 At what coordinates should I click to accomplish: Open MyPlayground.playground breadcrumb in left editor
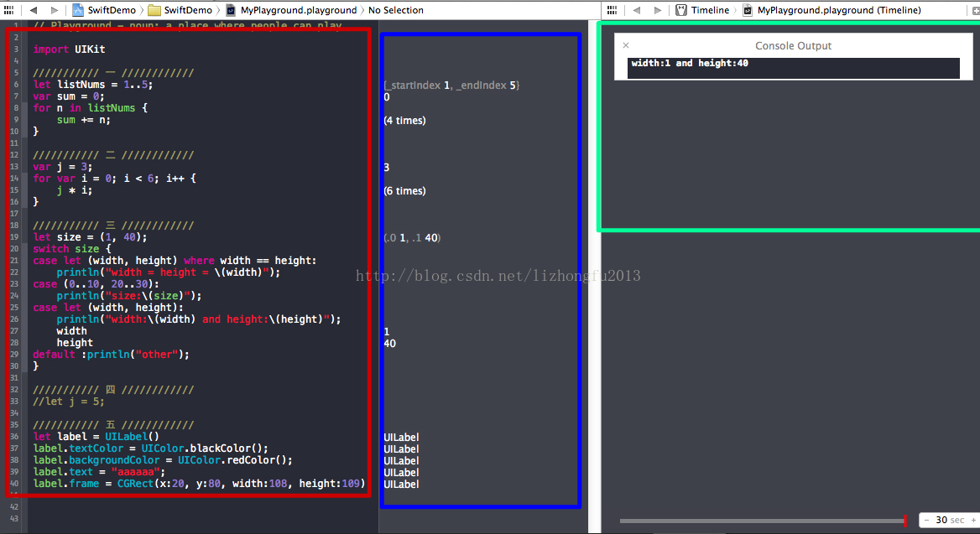(x=299, y=10)
